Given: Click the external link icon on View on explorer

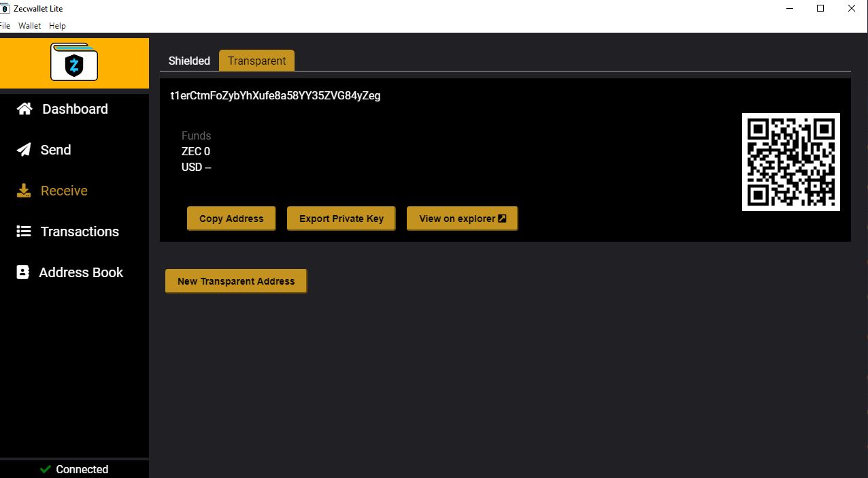Looking at the screenshot, I should tap(502, 219).
